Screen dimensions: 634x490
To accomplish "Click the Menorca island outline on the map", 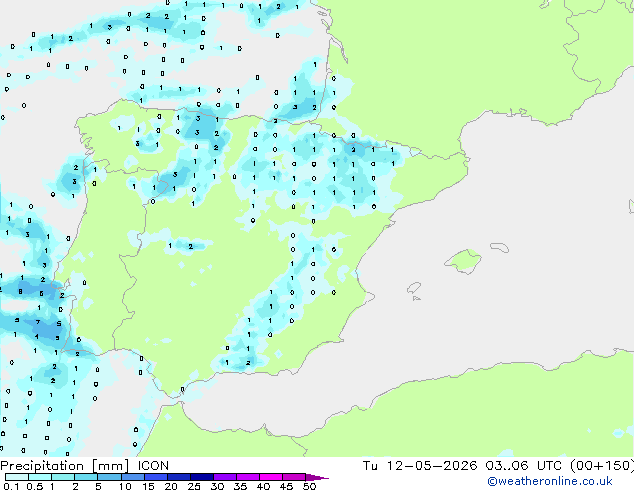I will 500,247.
